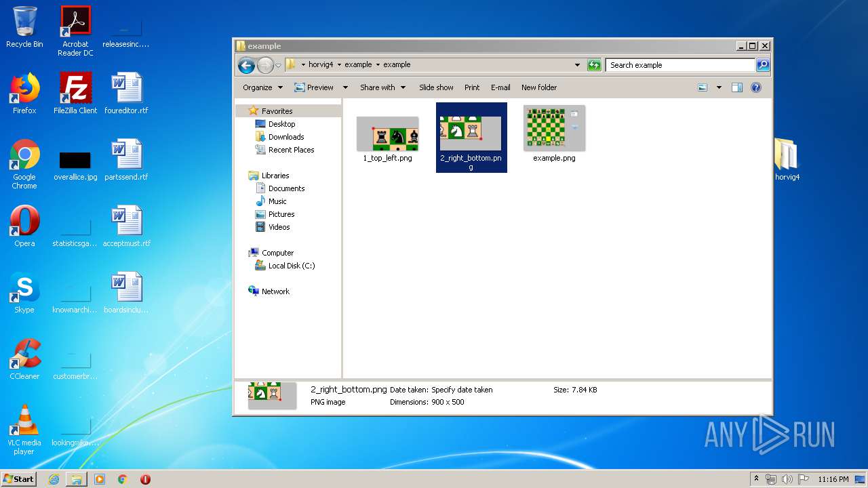Open Documents library
This screenshot has height=488, width=868.
point(286,188)
